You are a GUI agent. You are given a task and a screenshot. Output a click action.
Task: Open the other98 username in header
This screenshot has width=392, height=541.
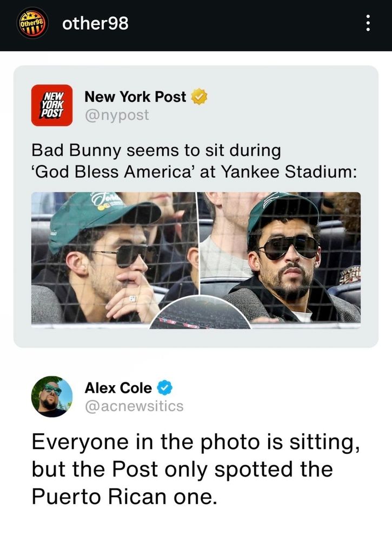coord(96,23)
